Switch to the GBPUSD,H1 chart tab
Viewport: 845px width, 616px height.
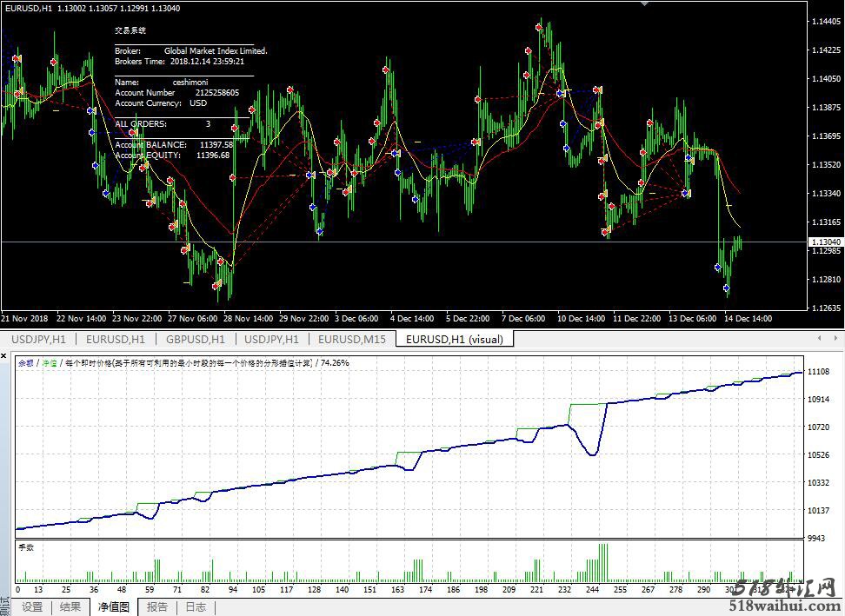(x=196, y=339)
